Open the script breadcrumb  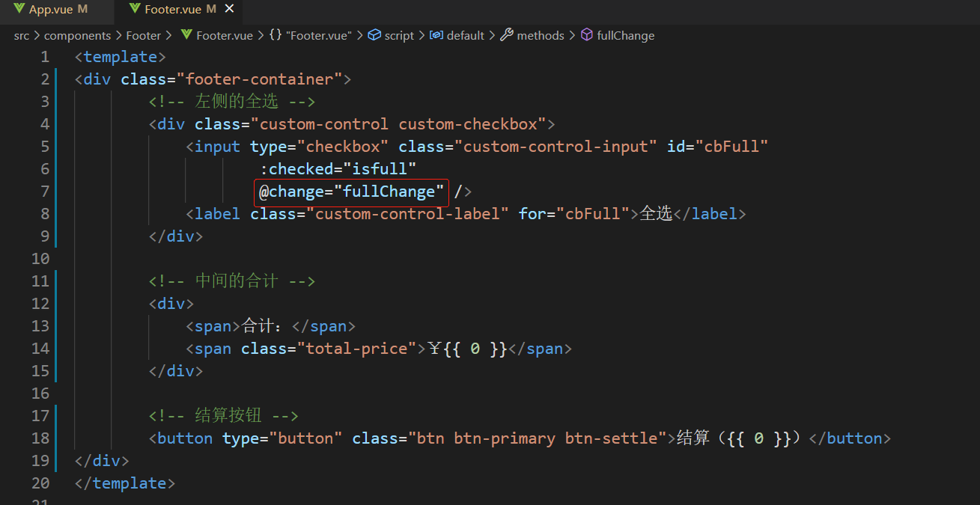399,35
